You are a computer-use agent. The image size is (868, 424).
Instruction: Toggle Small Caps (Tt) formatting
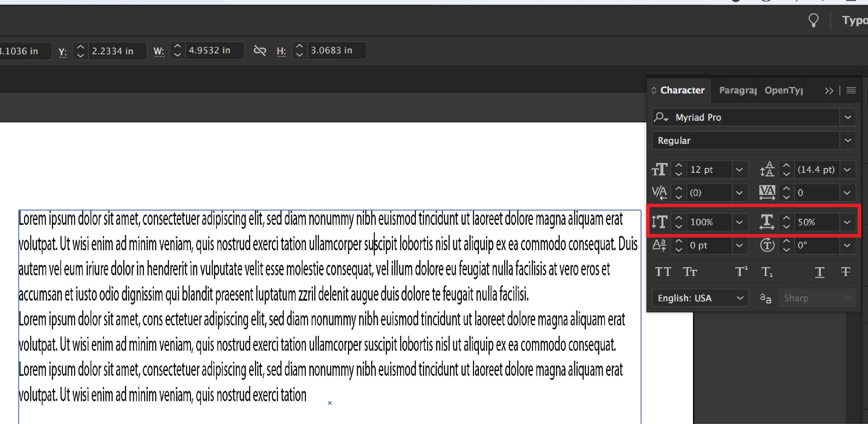tap(690, 272)
